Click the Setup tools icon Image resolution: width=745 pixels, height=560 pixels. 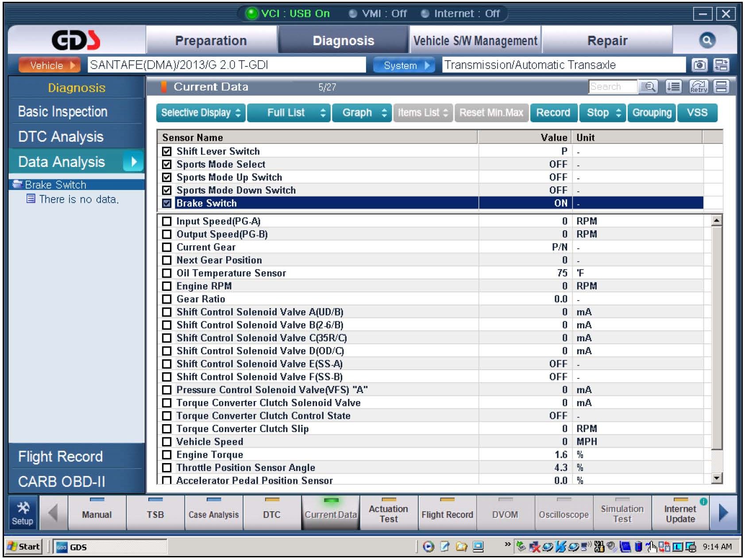(23, 514)
